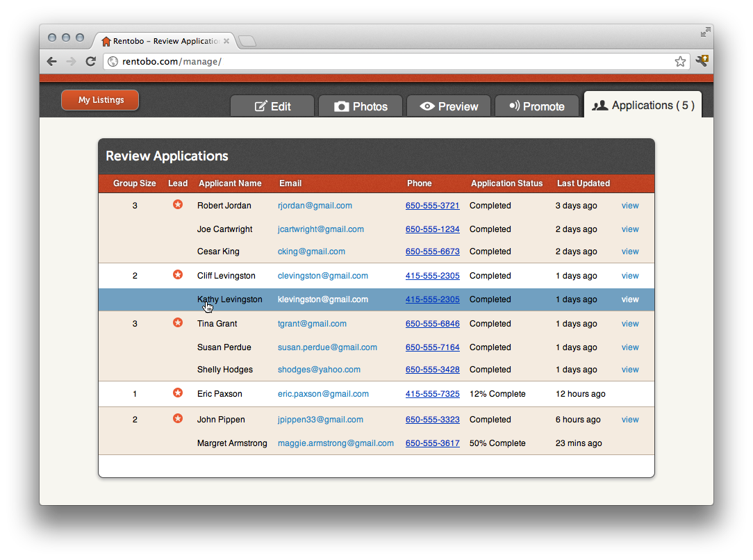The image size is (753, 560).
Task: Email susan.perdue@gmail.com
Action: point(327,347)
